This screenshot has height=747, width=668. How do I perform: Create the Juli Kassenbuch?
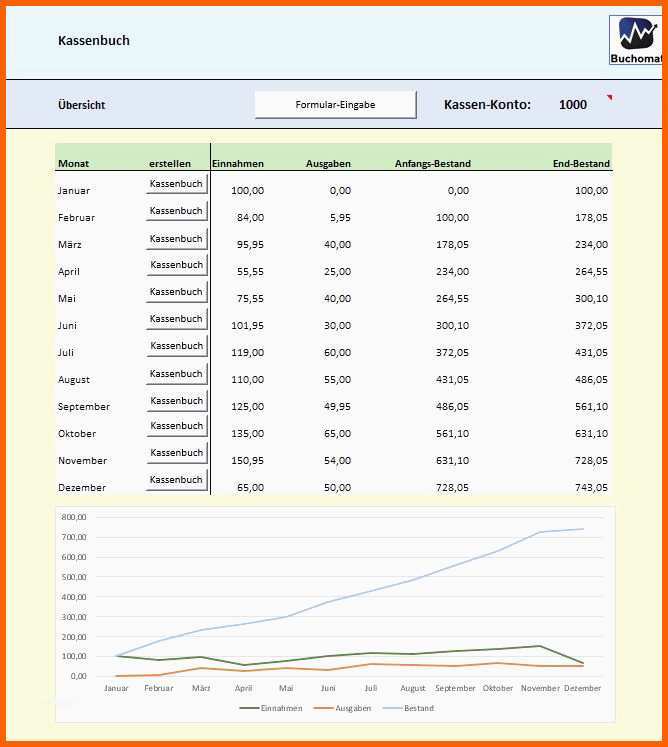(176, 346)
